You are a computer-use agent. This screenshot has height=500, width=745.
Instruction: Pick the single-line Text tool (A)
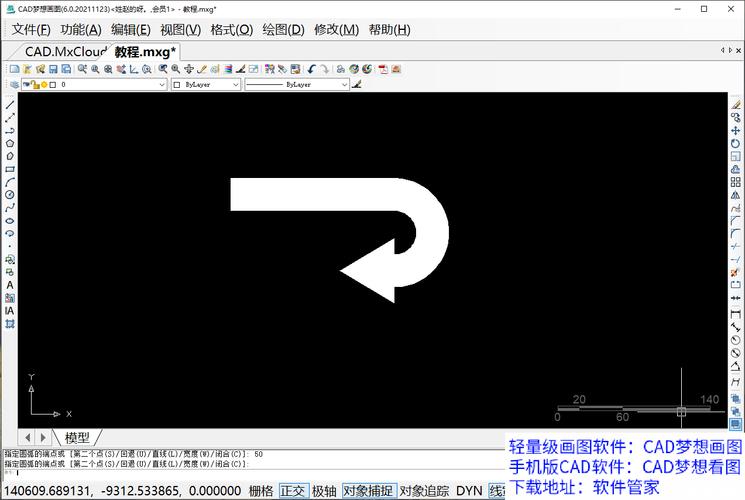click(x=10, y=285)
